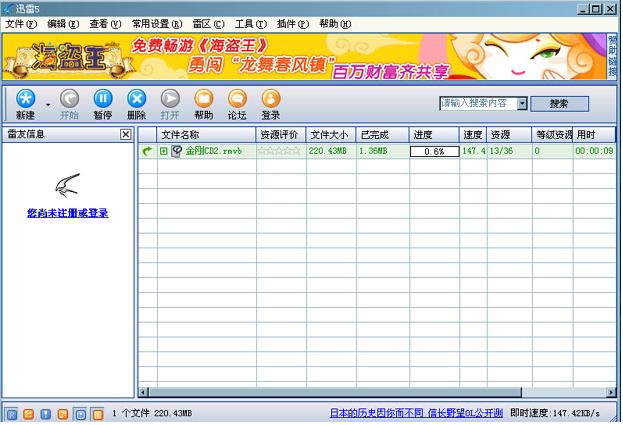623x425 pixels.
Task: Click the fourth orange status bar icon
Action: (63, 415)
